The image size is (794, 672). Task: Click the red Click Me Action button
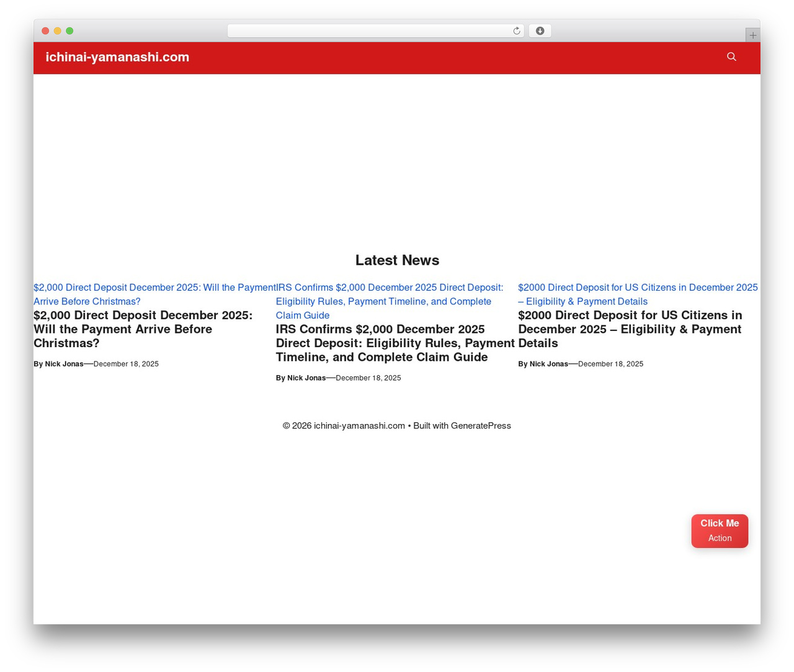(x=720, y=531)
